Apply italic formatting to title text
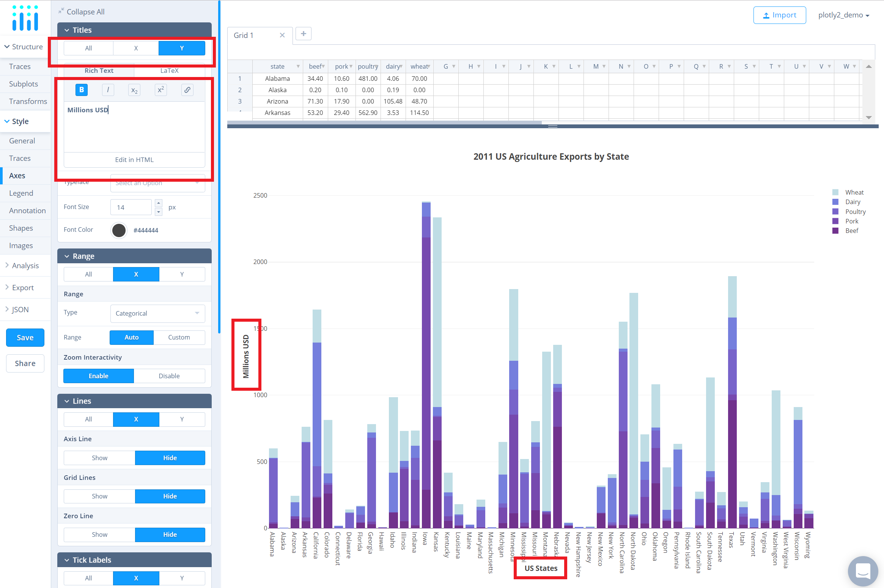 [x=108, y=90]
